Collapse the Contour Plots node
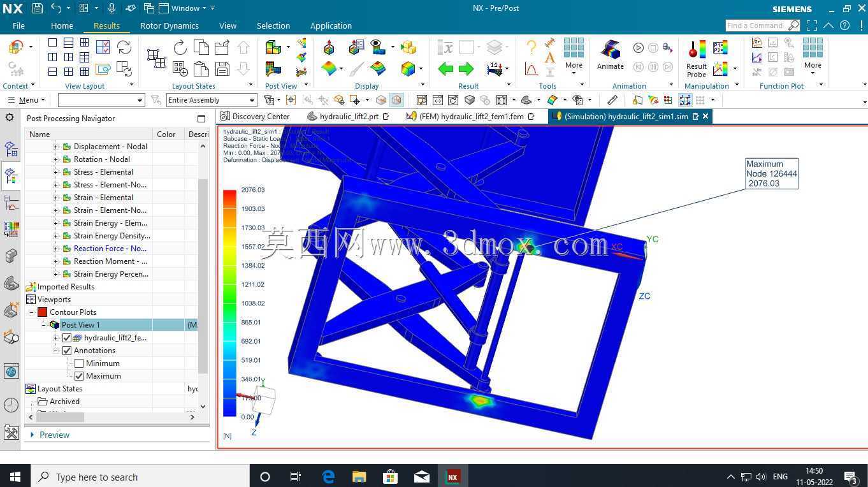 click(x=31, y=312)
